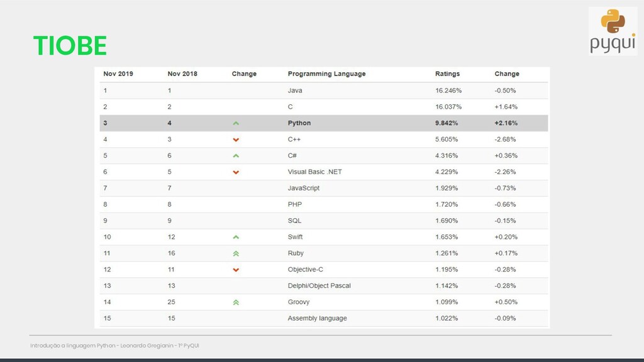Image resolution: width=644 pixels, height=362 pixels.
Task: Click the 4.229% rating value
Action: [x=447, y=172]
